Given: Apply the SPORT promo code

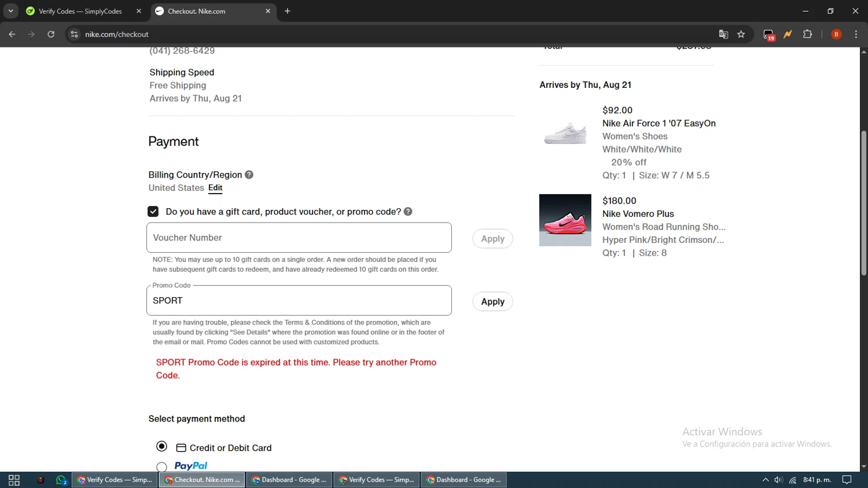Looking at the screenshot, I should (x=492, y=302).
